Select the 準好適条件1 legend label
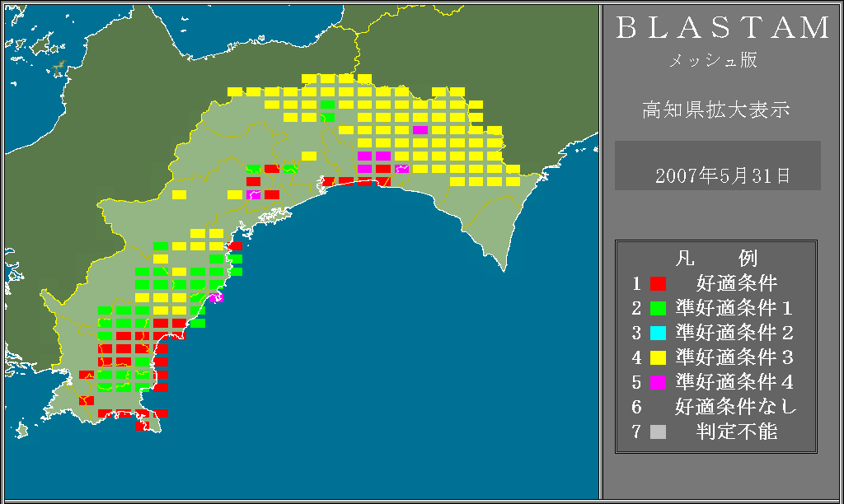 click(734, 309)
